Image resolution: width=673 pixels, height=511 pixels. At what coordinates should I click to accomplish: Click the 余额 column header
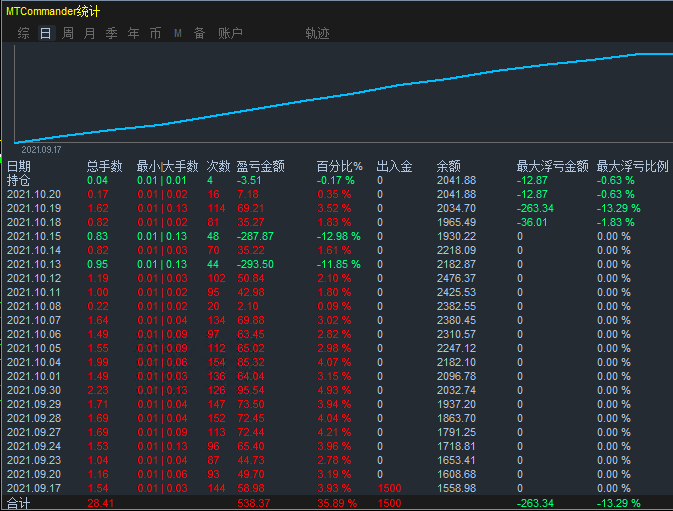[x=449, y=166]
